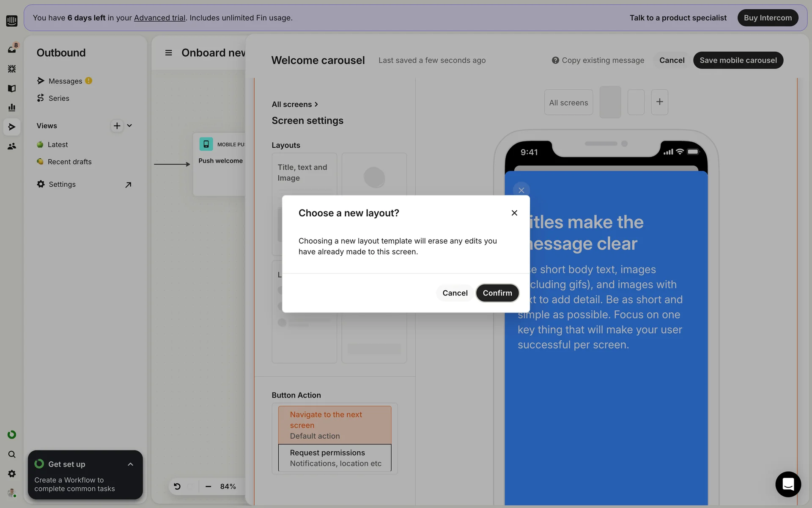Open the Inbox icon in left rail
Image resolution: width=812 pixels, height=508 pixels.
[x=12, y=49]
